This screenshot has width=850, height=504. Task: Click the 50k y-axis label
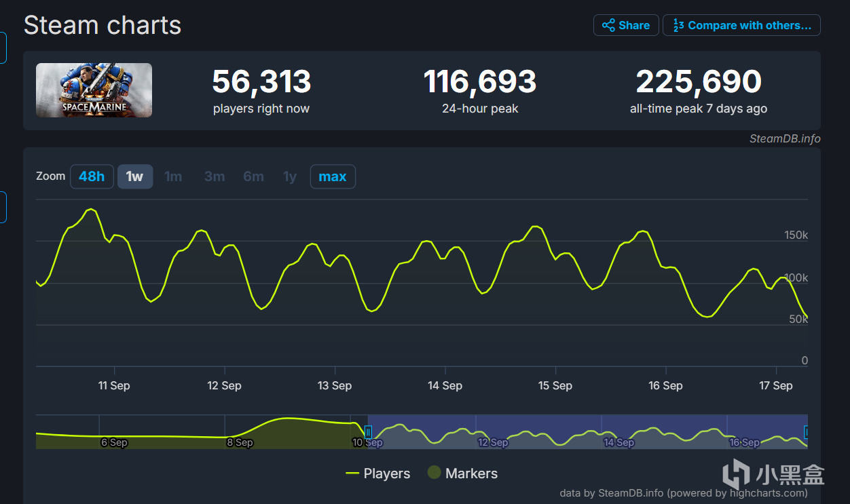point(798,319)
